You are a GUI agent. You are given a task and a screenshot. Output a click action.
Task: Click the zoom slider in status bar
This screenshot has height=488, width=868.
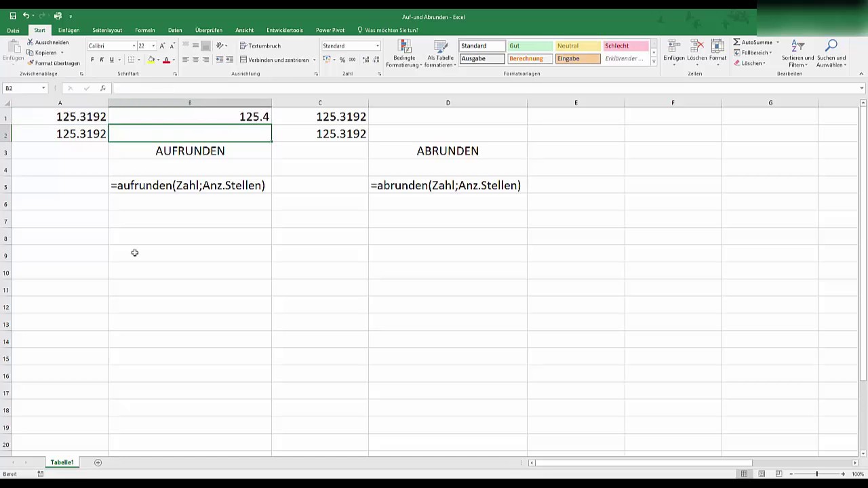tap(816, 474)
